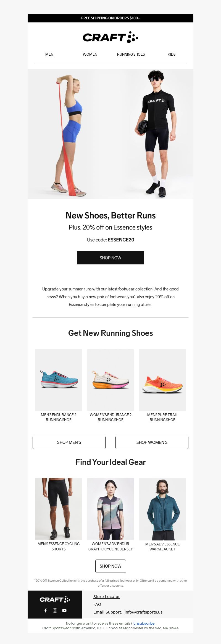Click the Craft logo at top

pos(110,37)
